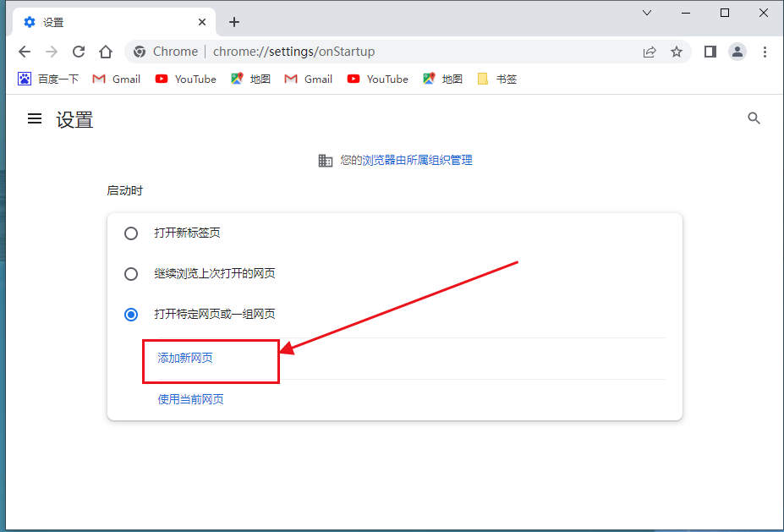Reload the current page
784x532 pixels.
tap(79, 52)
